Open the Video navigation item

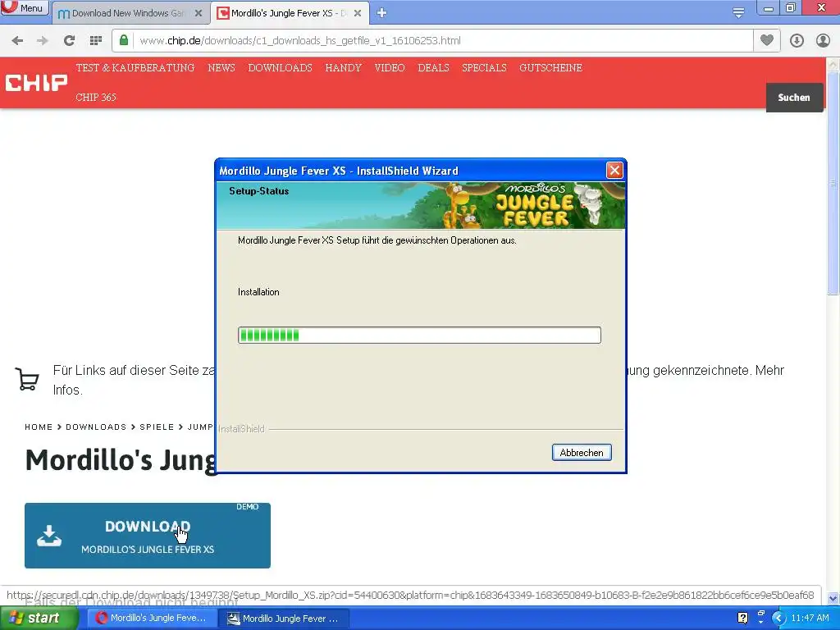pyautogui.click(x=390, y=67)
